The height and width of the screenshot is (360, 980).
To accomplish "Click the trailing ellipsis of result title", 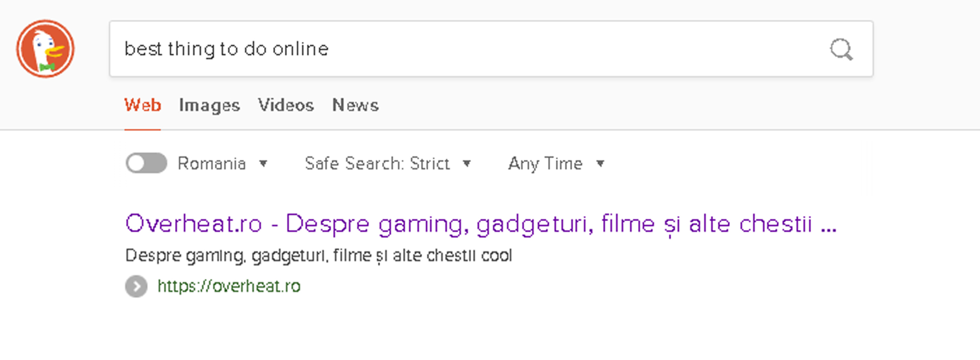I will click(x=829, y=225).
